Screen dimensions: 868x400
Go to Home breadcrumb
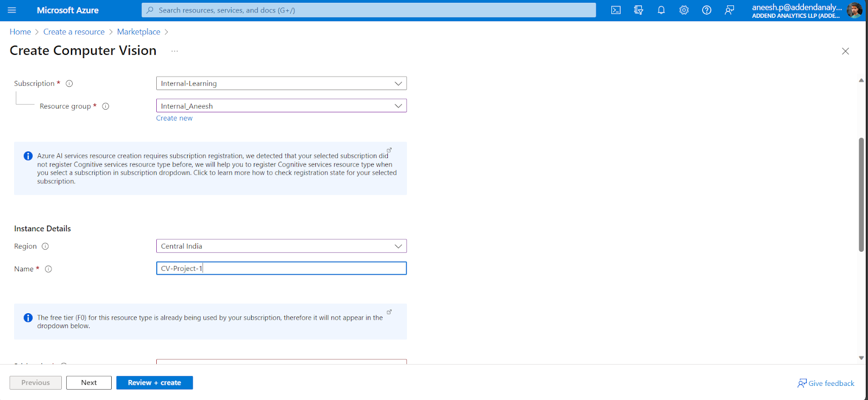20,32
